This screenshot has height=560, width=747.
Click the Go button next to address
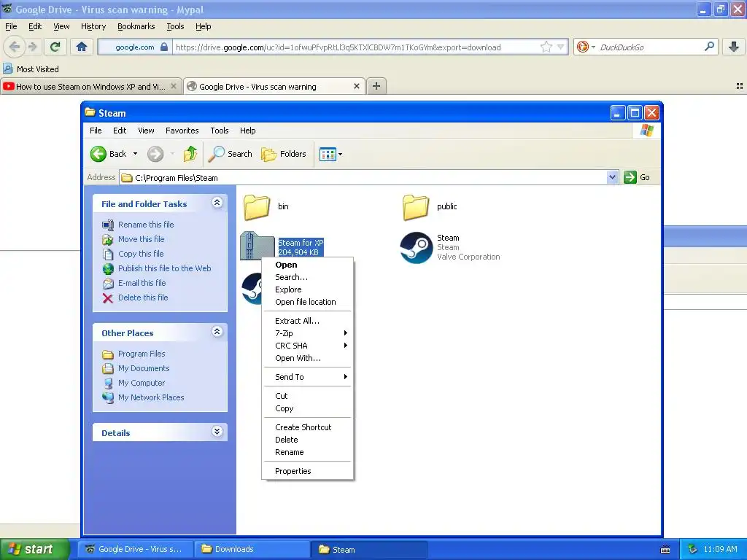[637, 177]
